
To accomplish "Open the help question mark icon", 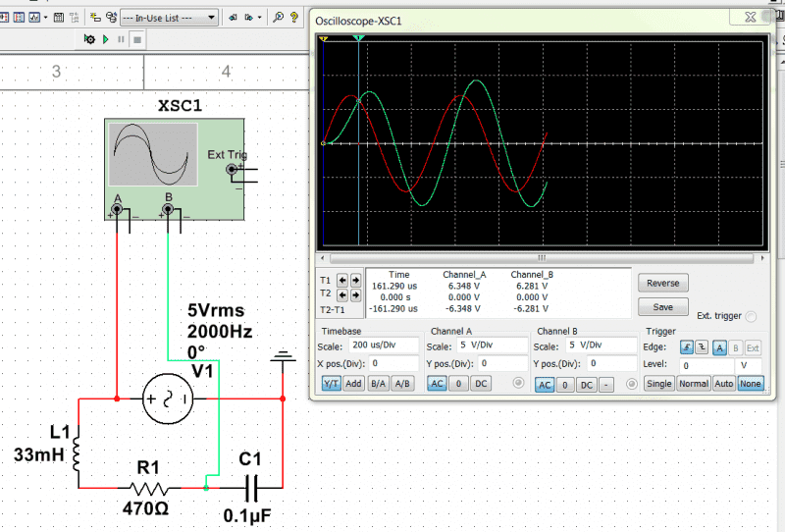I will [x=296, y=17].
